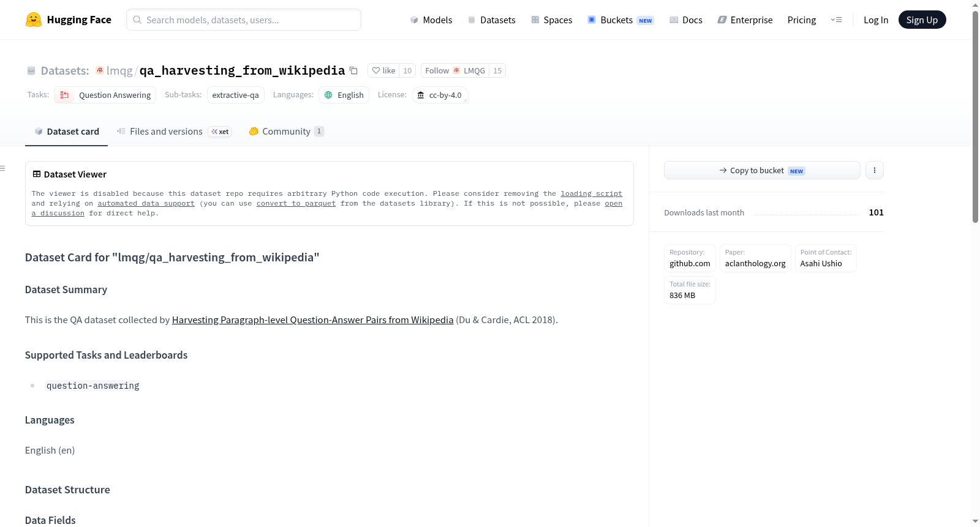Follow the LMQG organization
This screenshot has height=527, width=980.
455,70
